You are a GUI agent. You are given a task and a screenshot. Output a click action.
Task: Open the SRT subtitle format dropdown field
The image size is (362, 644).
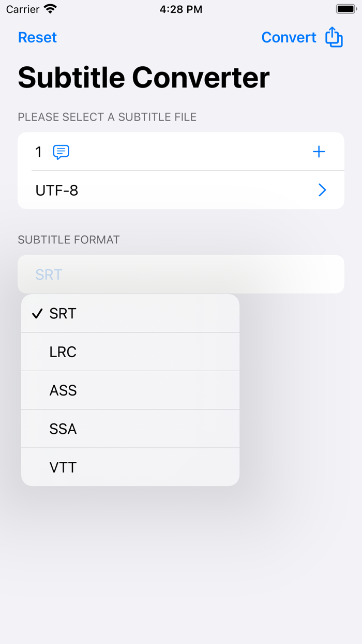point(181,274)
